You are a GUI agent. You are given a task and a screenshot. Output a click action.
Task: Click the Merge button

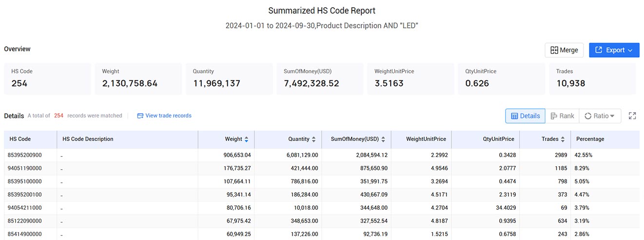[x=564, y=50]
